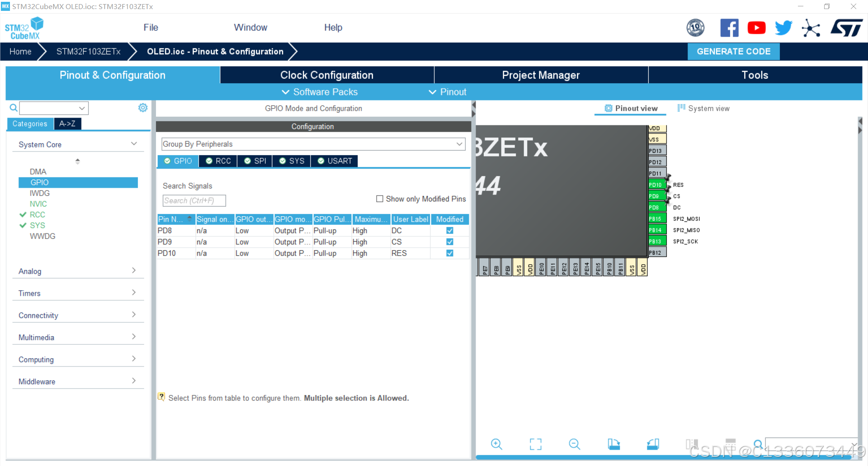This screenshot has width=868, height=466.
Task: Zoom out of the pinout view
Action: point(574,444)
